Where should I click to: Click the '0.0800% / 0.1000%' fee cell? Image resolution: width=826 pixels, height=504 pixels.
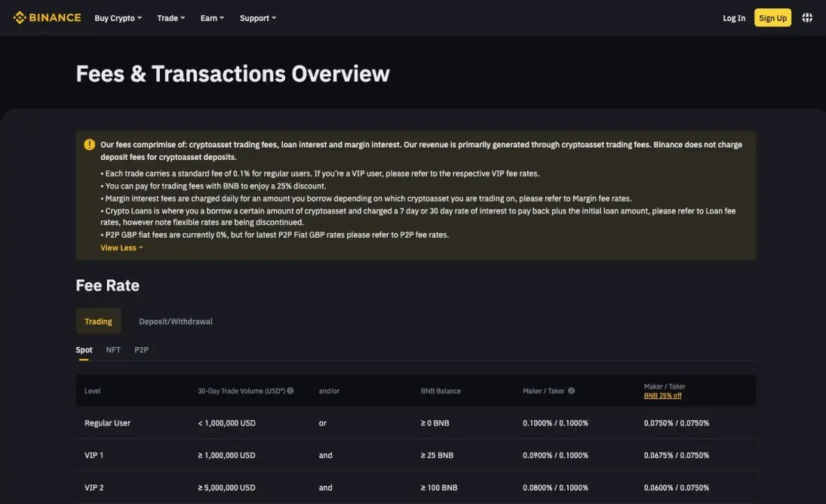[555, 487]
